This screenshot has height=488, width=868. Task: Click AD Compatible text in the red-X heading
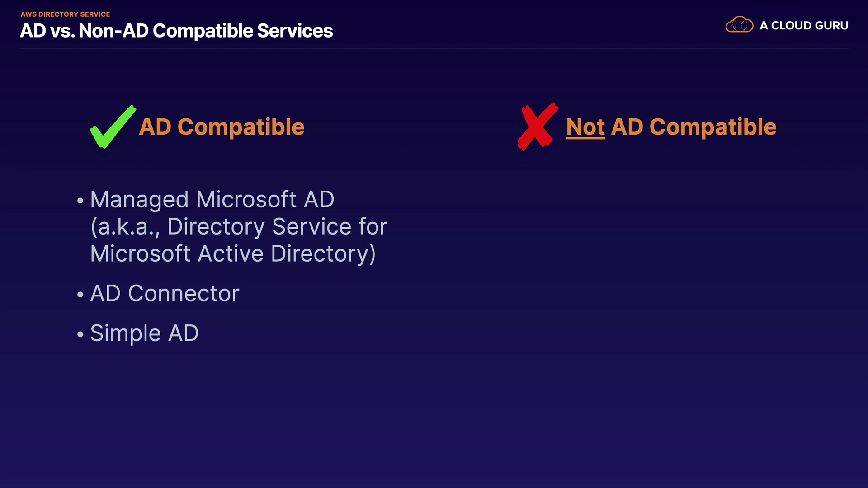(693, 127)
